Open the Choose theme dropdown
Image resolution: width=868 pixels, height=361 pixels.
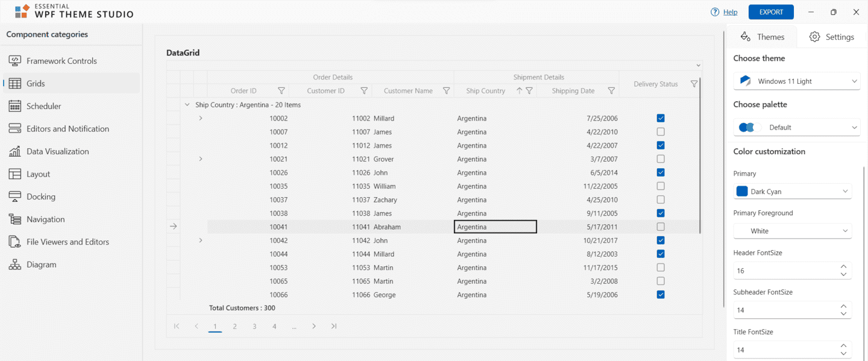click(x=796, y=81)
